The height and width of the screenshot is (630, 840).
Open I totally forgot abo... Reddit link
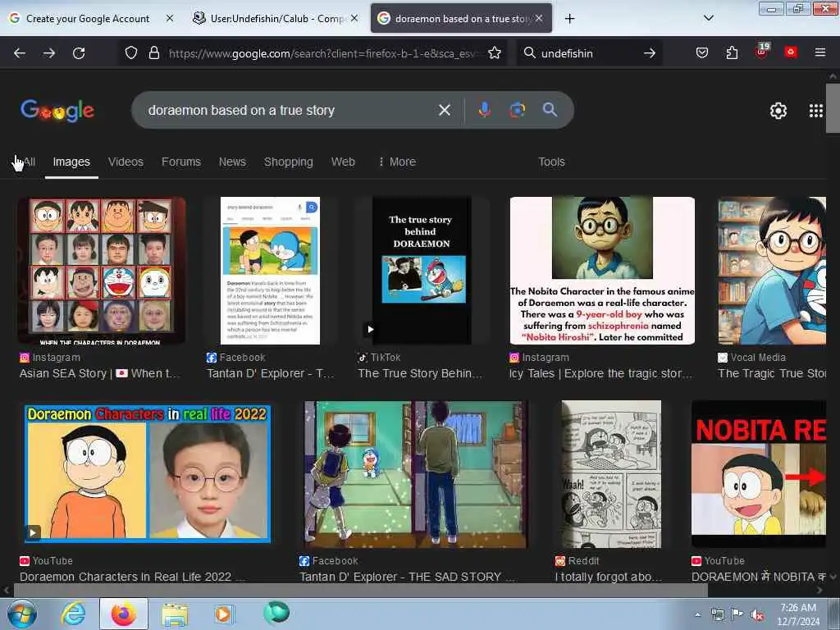(609, 577)
